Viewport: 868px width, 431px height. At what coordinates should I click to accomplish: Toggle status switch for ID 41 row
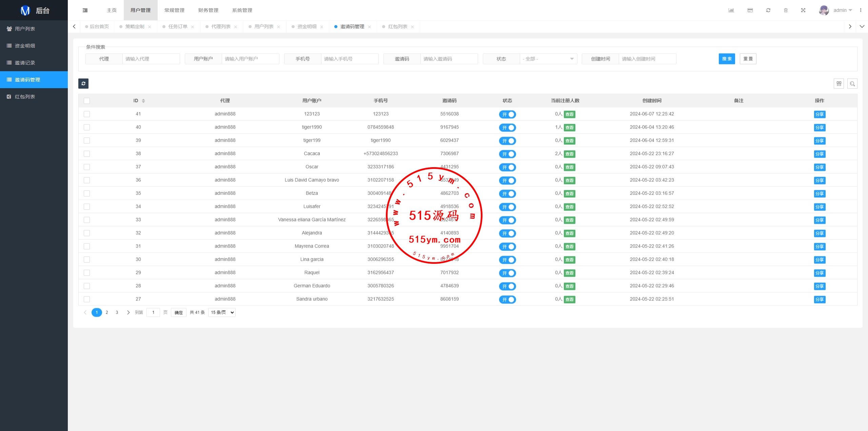[x=507, y=114]
